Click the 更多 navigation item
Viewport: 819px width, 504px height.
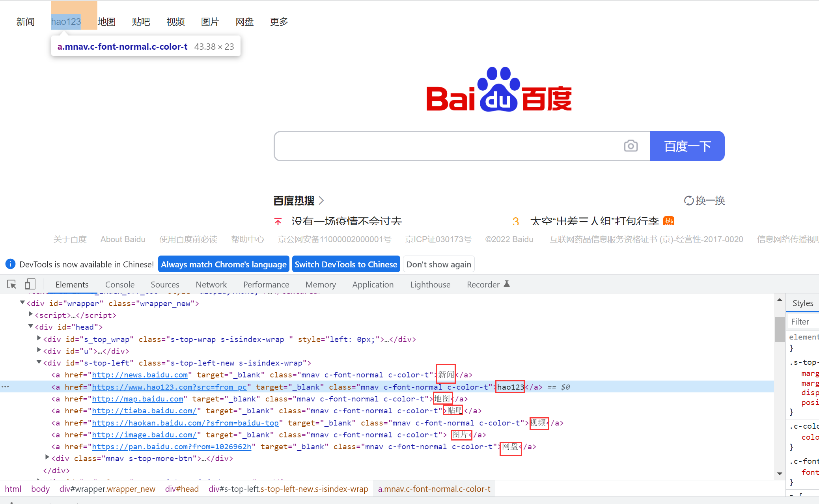(x=279, y=22)
